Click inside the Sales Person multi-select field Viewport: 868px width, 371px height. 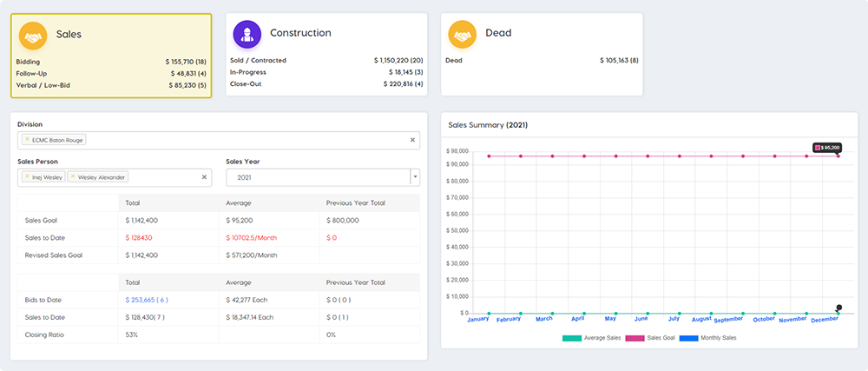[x=115, y=177]
